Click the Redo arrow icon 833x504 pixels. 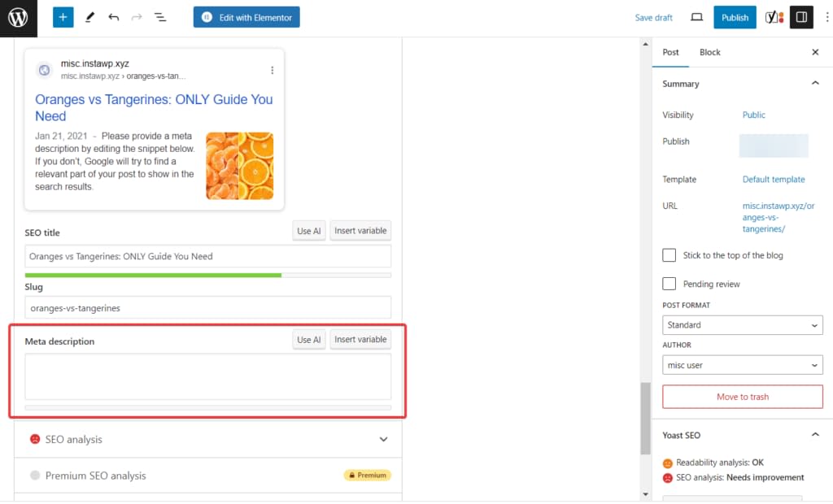137,16
